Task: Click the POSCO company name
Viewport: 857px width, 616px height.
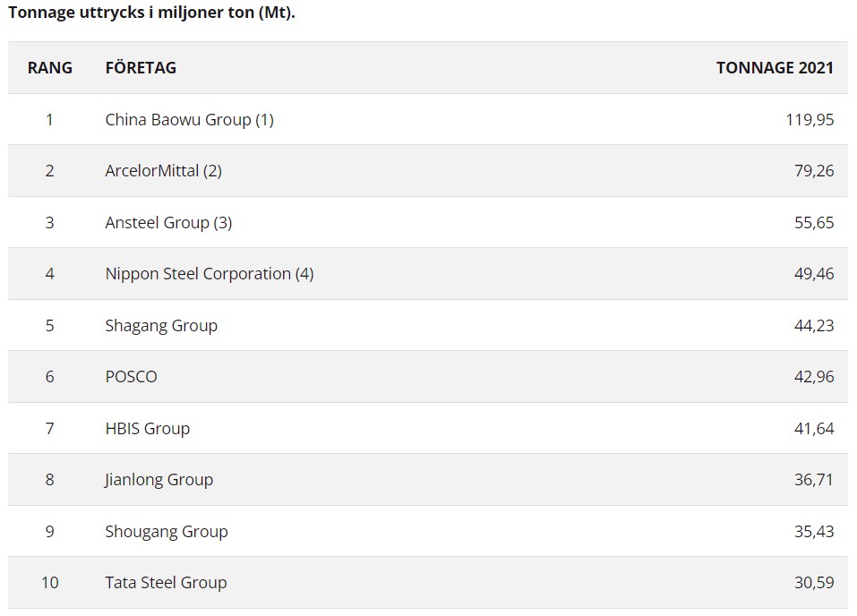Action: tap(131, 376)
